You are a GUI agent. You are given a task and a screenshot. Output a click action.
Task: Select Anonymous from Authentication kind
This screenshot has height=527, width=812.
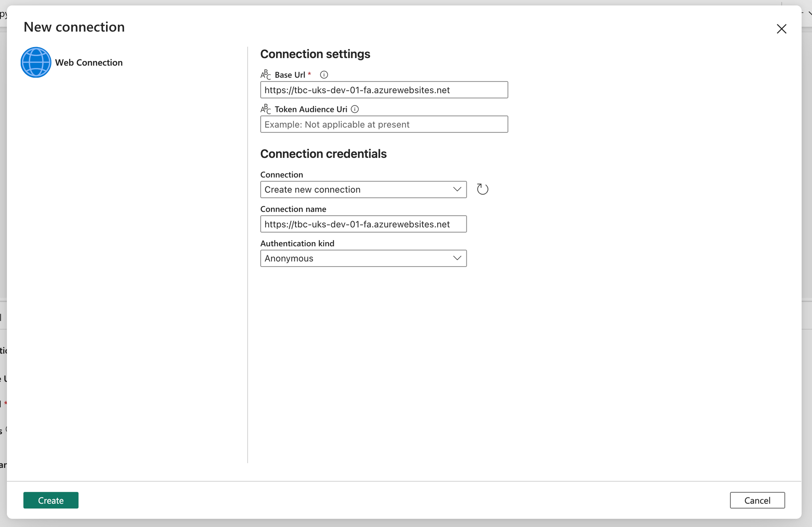[x=363, y=258]
